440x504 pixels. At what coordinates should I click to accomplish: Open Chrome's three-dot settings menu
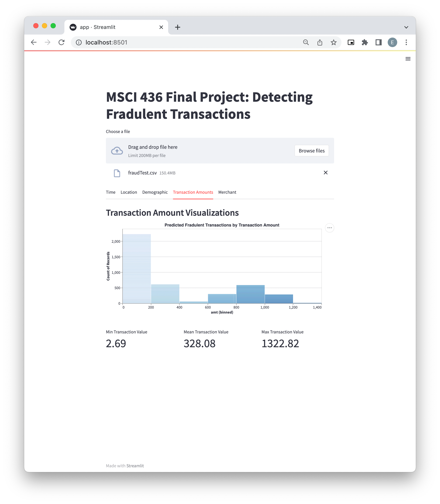pos(406,42)
